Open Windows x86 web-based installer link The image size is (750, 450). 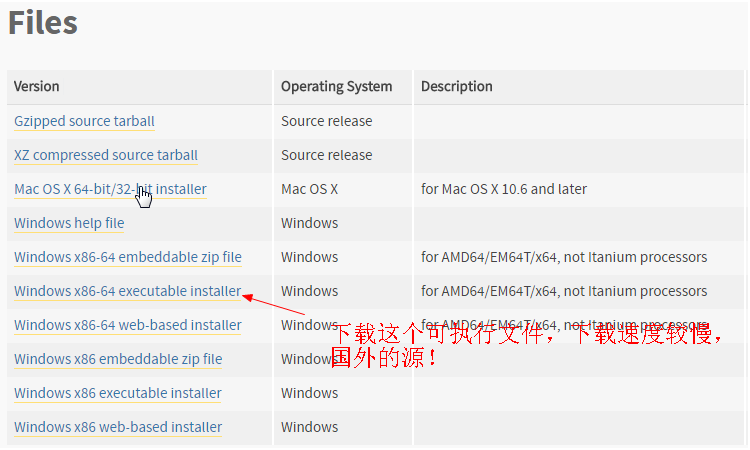pyautogui.click(x=118, y=427)
